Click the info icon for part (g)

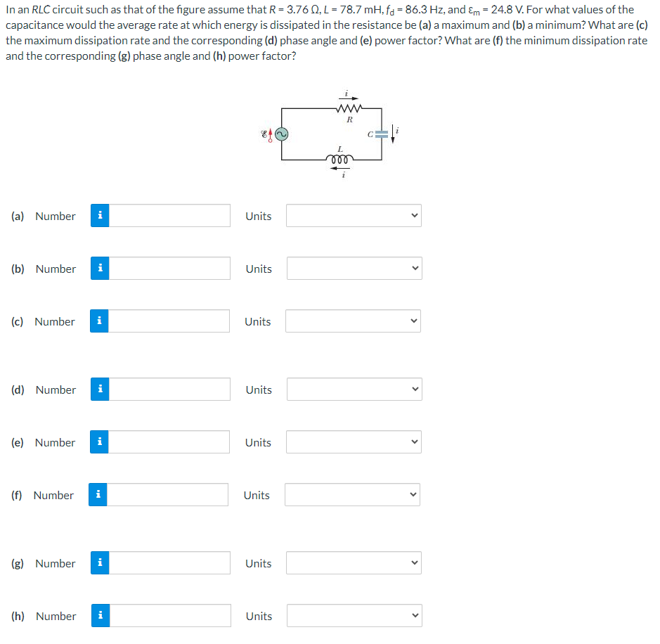(100, 562)
